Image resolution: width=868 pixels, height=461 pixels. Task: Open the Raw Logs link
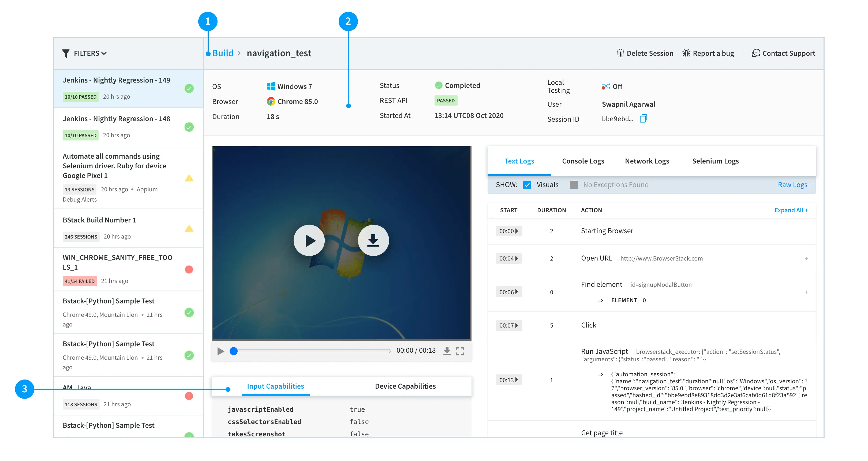[x=792, y=185]
